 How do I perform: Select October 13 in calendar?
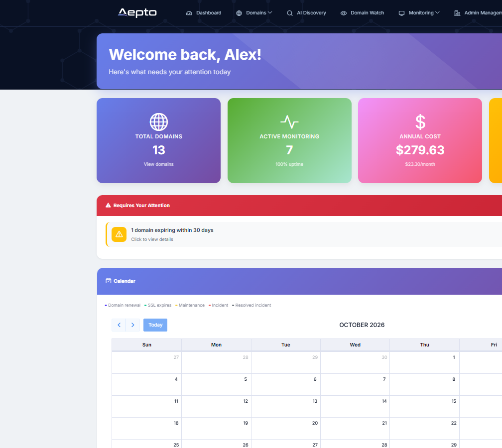point(286,406)
